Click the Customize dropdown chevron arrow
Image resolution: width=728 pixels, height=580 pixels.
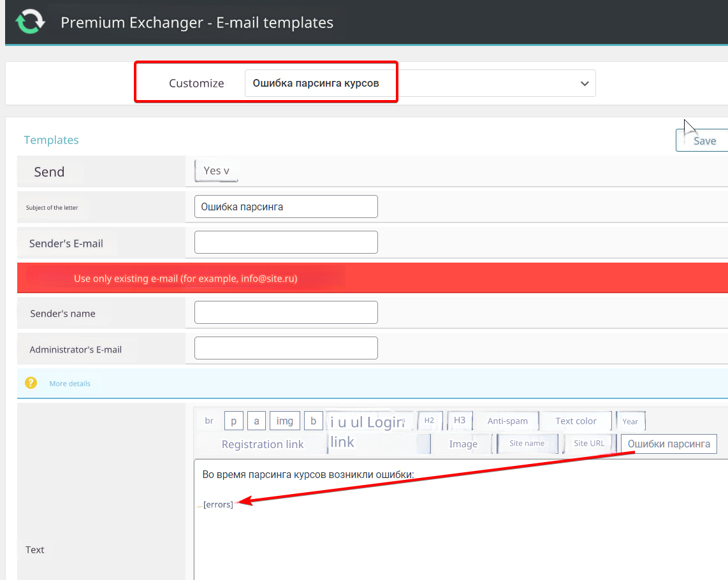point(585,83)
